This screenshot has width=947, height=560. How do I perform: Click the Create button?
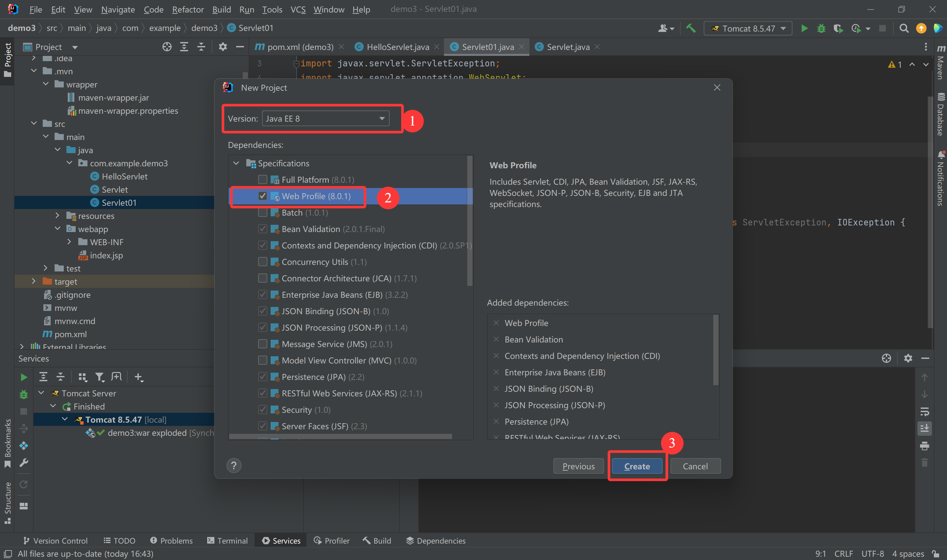click(637, 466)
